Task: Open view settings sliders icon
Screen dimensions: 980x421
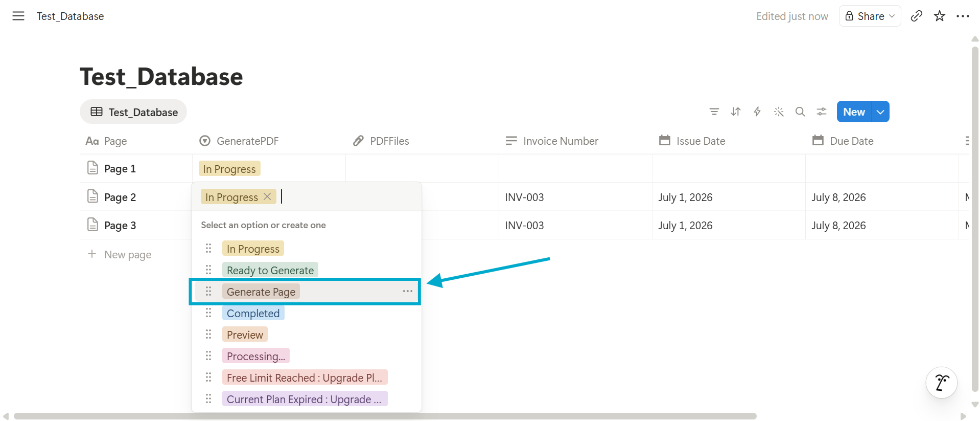Action: (822, 112)
